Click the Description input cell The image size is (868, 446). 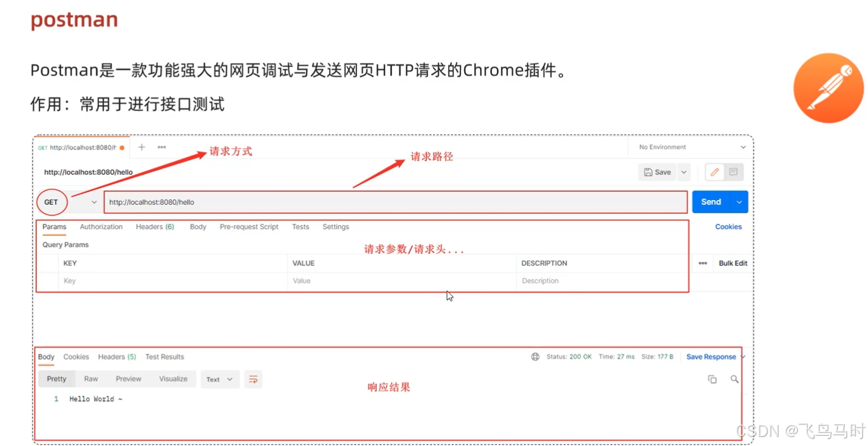602,281
